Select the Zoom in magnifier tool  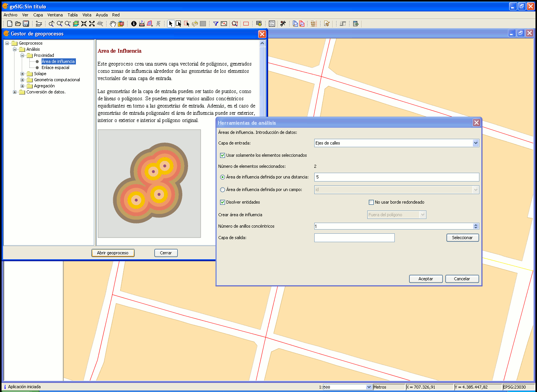tap(59, 24)
